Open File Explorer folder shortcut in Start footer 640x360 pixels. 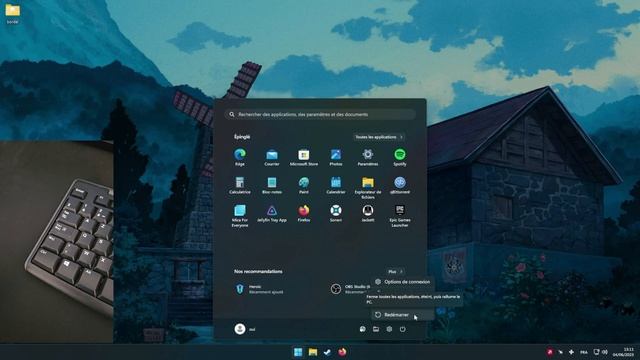coord(376,329)
